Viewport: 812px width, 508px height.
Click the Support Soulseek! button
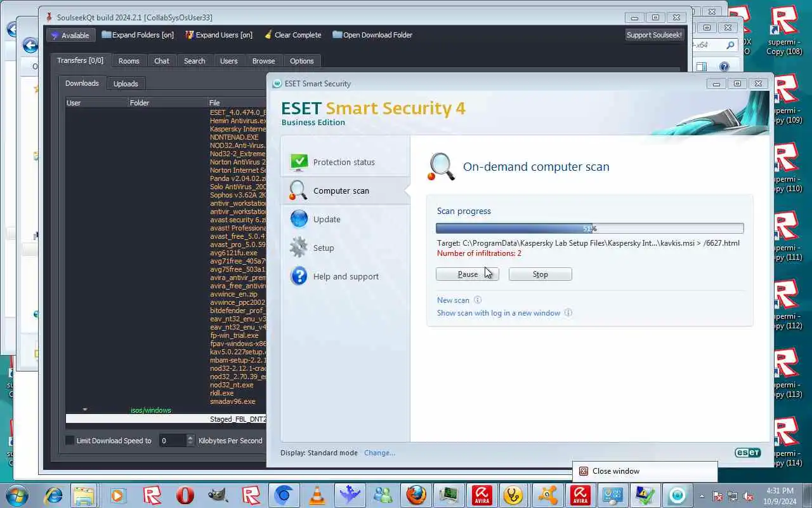coord(654,35)
